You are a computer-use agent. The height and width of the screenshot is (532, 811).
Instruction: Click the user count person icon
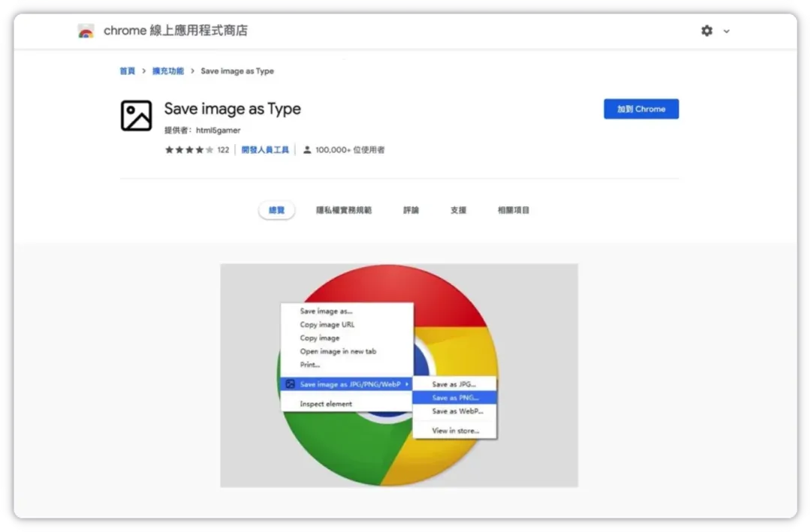point(306,150)
